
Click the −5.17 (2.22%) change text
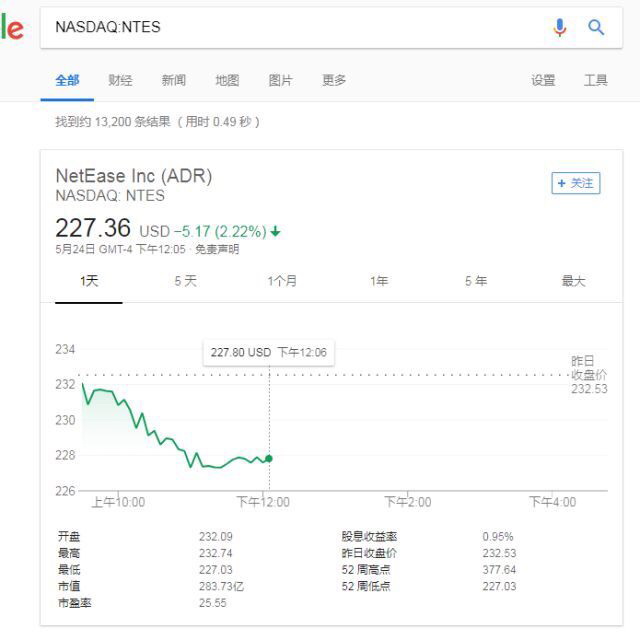220,231
